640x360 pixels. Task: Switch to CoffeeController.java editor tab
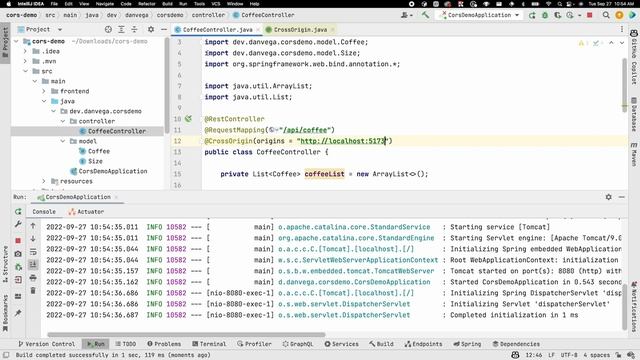pyautogui.click(x=218, y=29)
